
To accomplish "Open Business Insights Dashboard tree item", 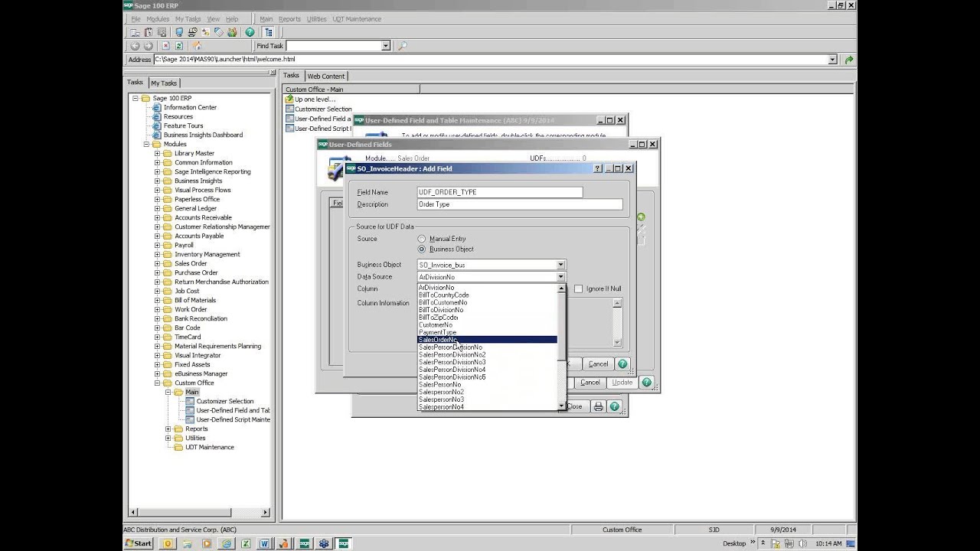I will [x=203, y=135].
